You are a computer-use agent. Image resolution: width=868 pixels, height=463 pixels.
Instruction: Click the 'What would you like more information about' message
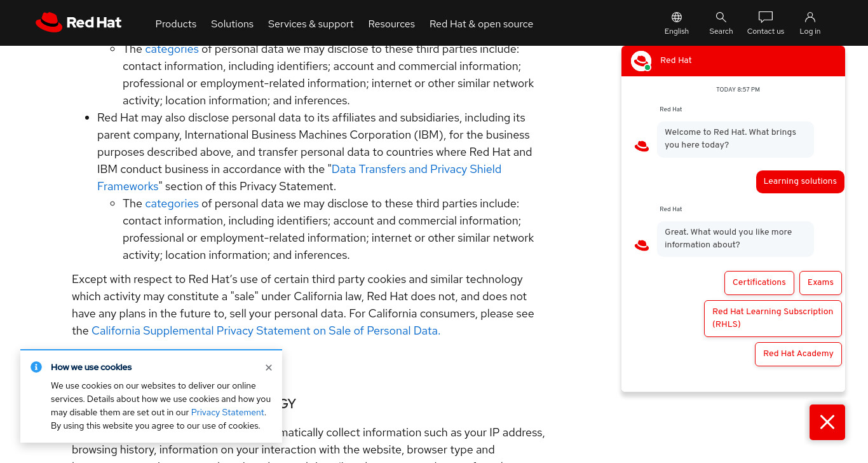point(735,239)
